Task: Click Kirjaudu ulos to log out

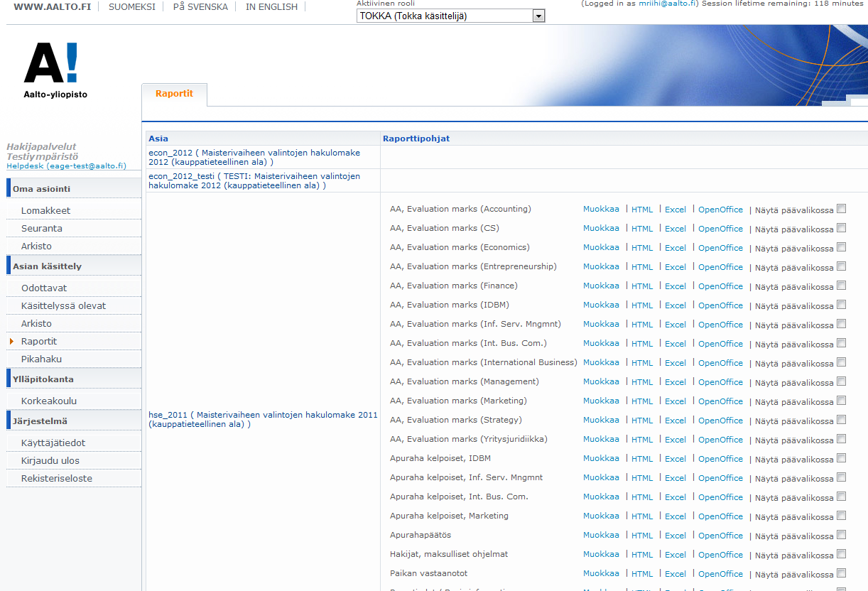Action: [x=50, y=460]
